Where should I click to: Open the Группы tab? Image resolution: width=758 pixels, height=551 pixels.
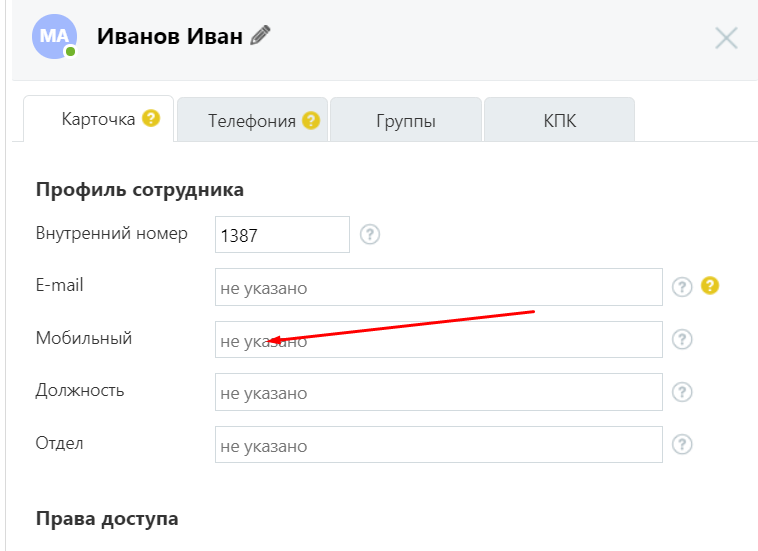click(x=406, y=120)
